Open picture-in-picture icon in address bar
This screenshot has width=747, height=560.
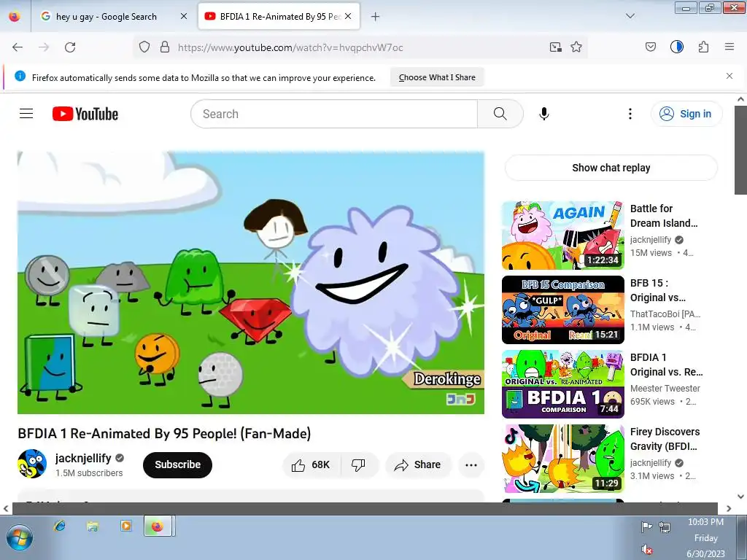[555, 47]
